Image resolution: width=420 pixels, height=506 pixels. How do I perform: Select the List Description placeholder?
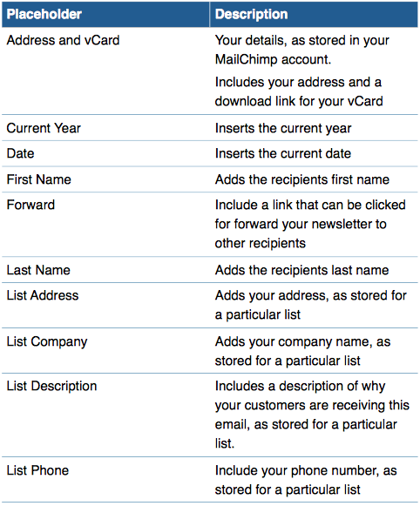(51, 387)
